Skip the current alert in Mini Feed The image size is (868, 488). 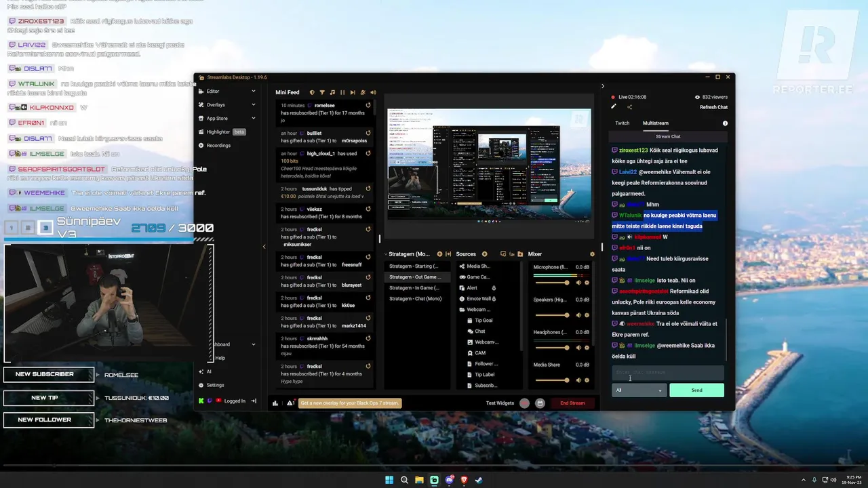coord(352,92)
